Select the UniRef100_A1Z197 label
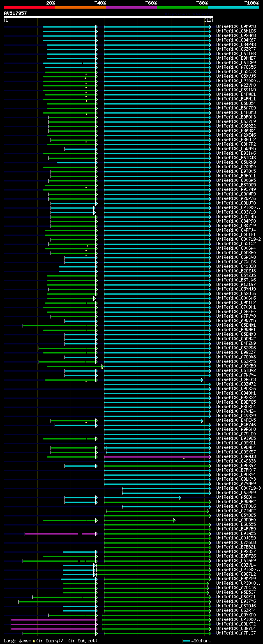Screen dimensions: 263x644 pos(236,284)
